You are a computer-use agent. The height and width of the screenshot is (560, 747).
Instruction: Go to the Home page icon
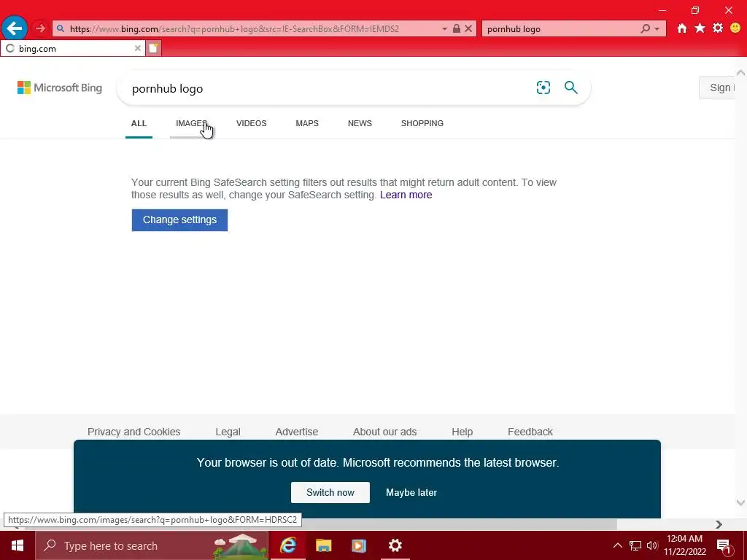[x=682, y=28]
